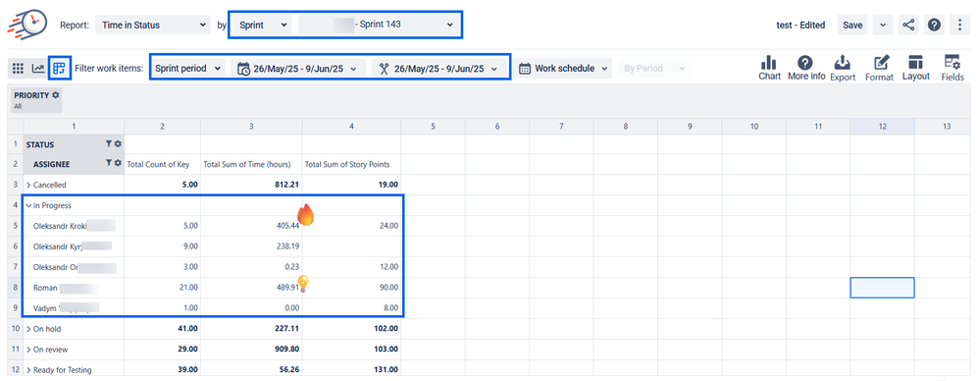The image size is (980, 381).
Task: Click the 'test - Edited' report name
Action: point(800,25)
